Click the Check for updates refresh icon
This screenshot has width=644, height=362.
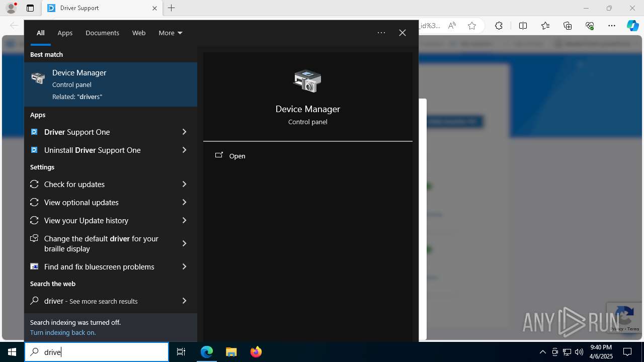(34, 184)
